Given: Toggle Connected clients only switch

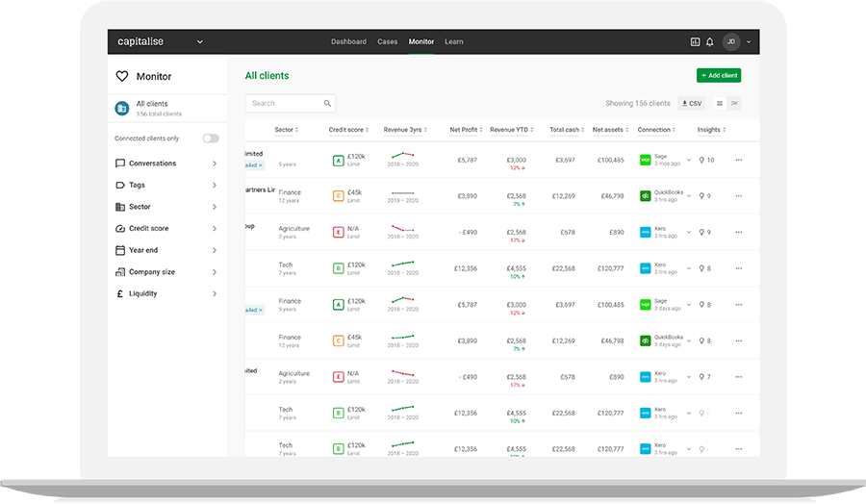Looking at the screenshot, I should click(211, 139).
